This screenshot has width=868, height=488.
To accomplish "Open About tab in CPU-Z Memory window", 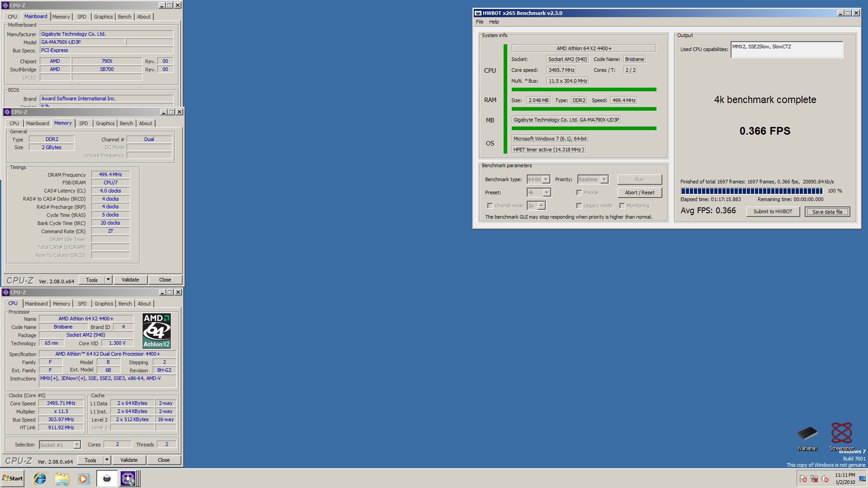I will (x=146, y=123).
